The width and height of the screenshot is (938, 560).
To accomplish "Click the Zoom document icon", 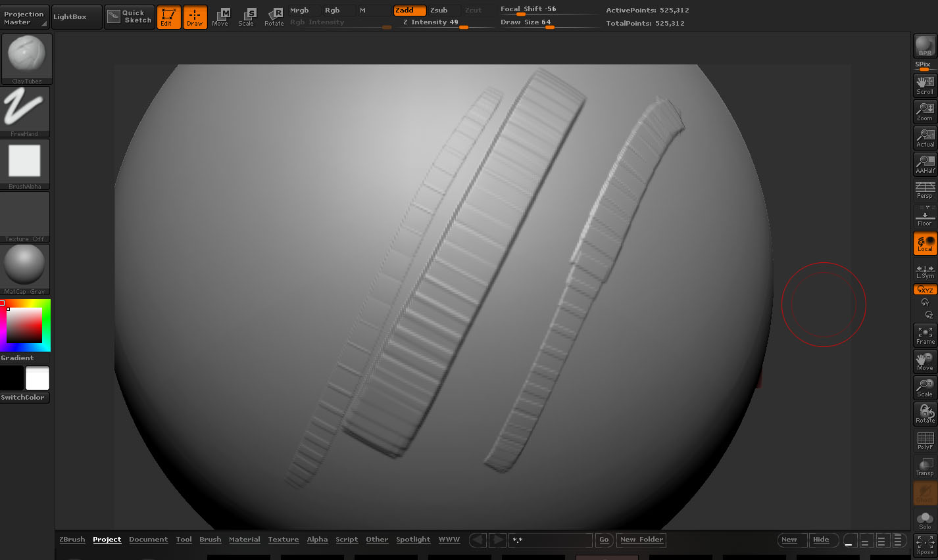I will pos(925,112).
